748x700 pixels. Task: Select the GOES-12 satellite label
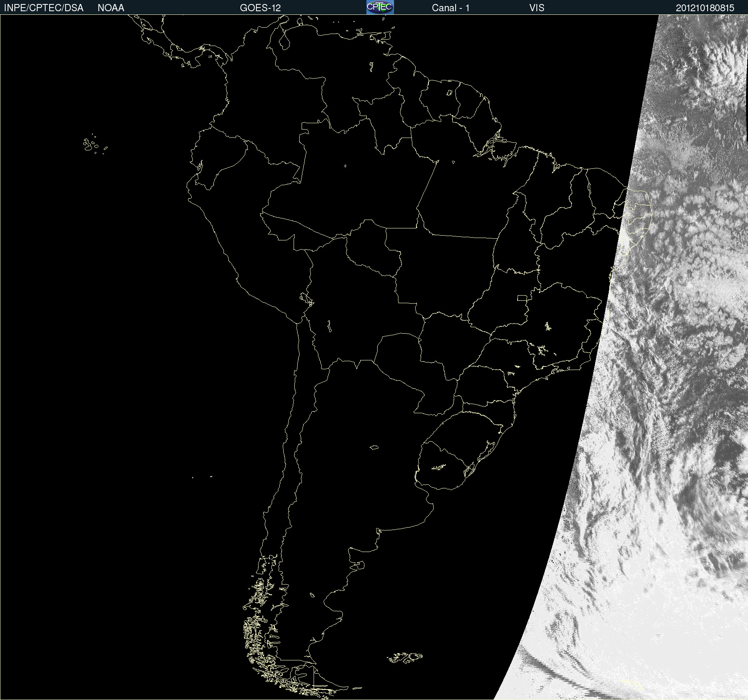tap(260, 8)
